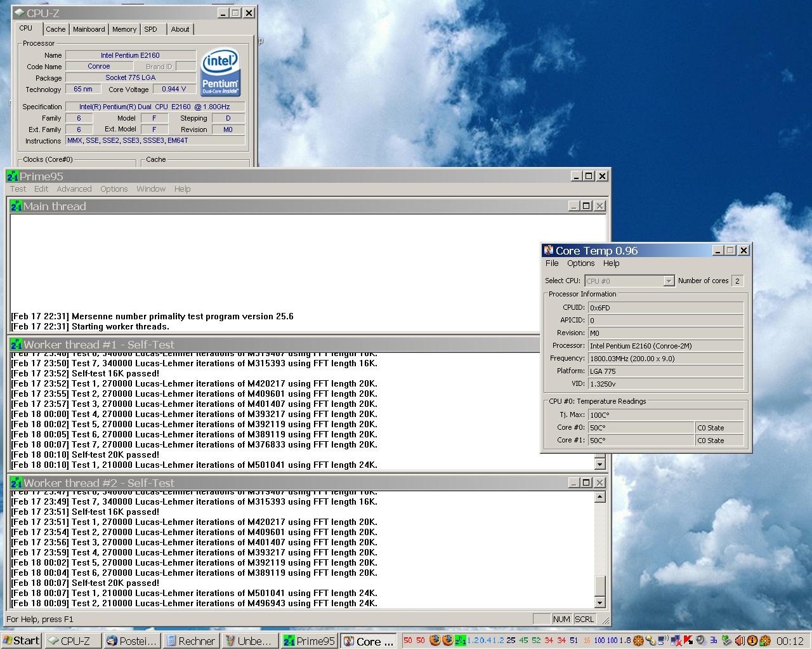
Task: Open the Advanced menu in Prime95
Action: (74, 189)
